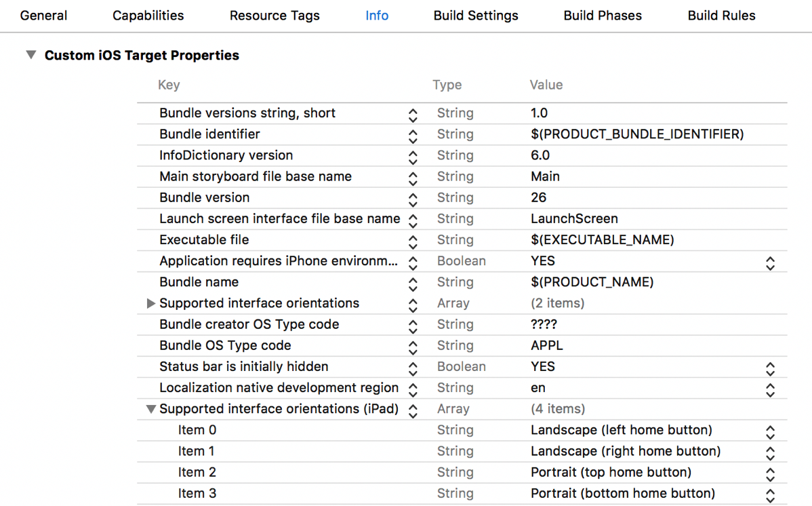Click the key stepper for Bundle identifier
Viewport: 812px width, 506px height.
413,135
